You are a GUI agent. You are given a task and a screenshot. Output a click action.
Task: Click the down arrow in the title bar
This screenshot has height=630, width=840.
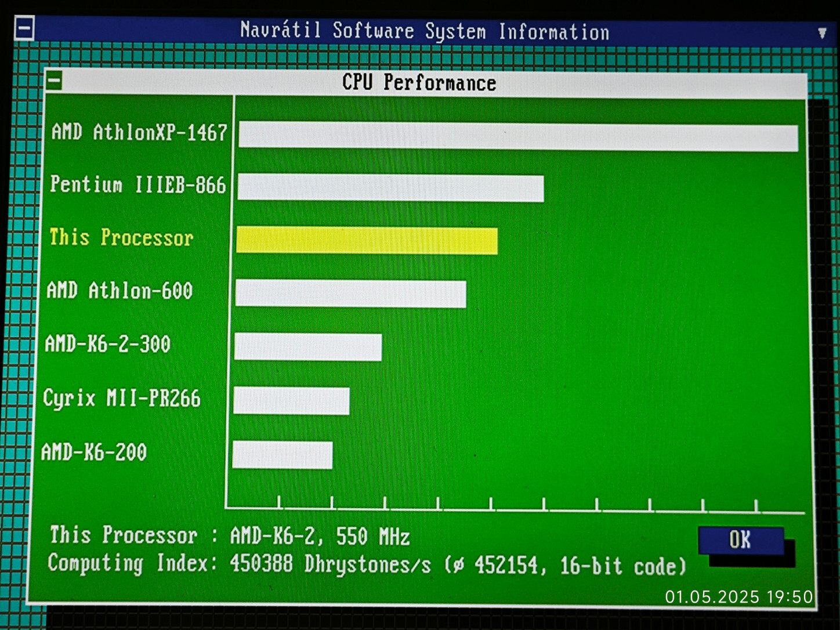(x=822, y=33)
